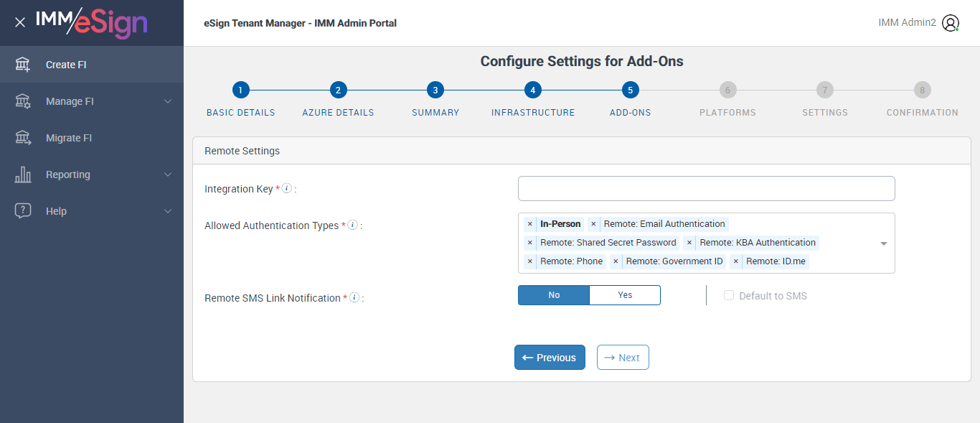Set Remote SMS Link Notification to Yes

625,295
